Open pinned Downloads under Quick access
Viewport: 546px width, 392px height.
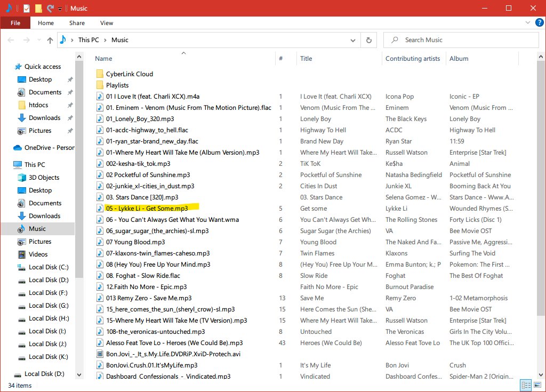(45, 118)
